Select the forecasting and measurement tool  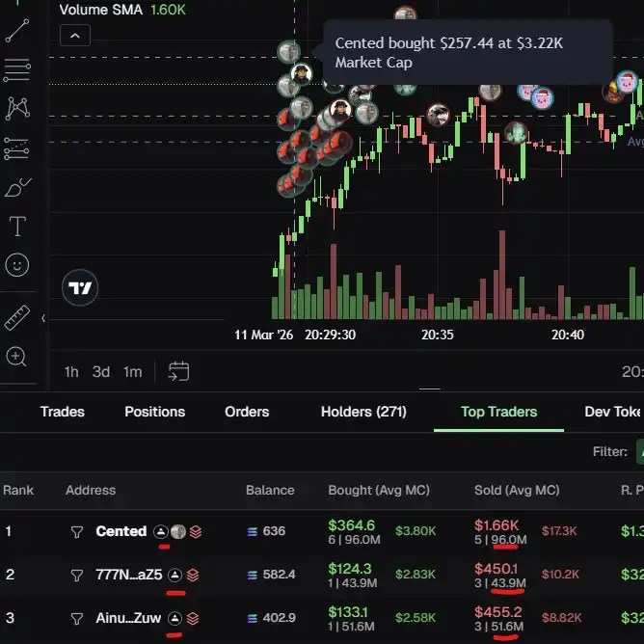[x=17, y=148]
